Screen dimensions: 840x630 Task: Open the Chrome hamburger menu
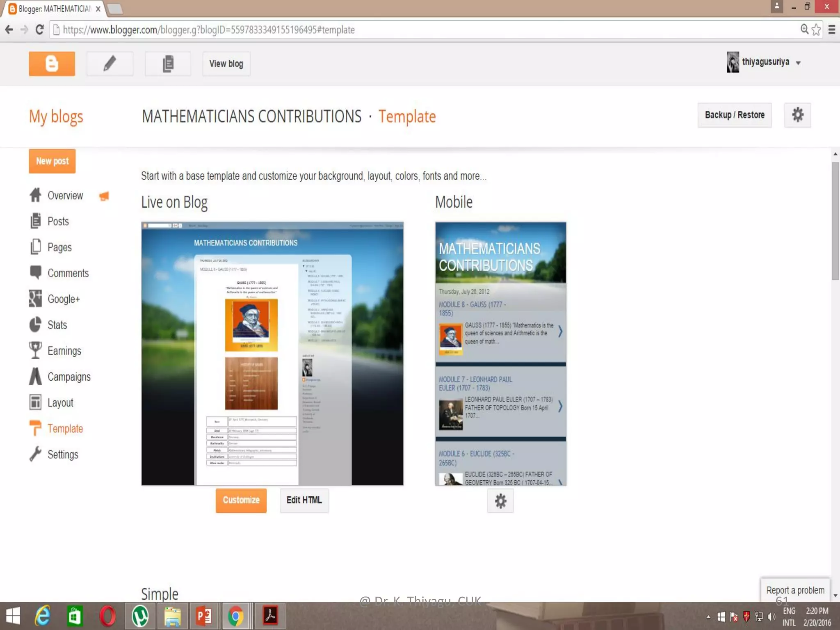[832, 30]
